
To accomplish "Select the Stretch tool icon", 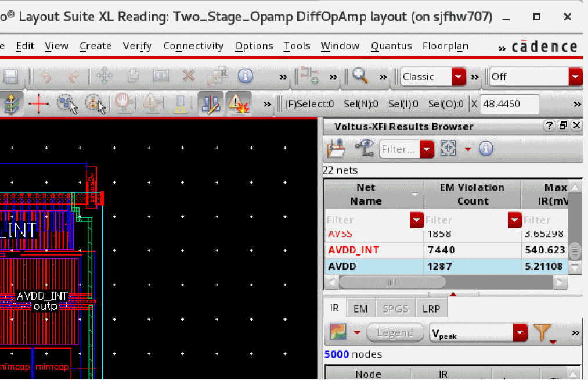I will pyautogui.click(x=161, y=76).
